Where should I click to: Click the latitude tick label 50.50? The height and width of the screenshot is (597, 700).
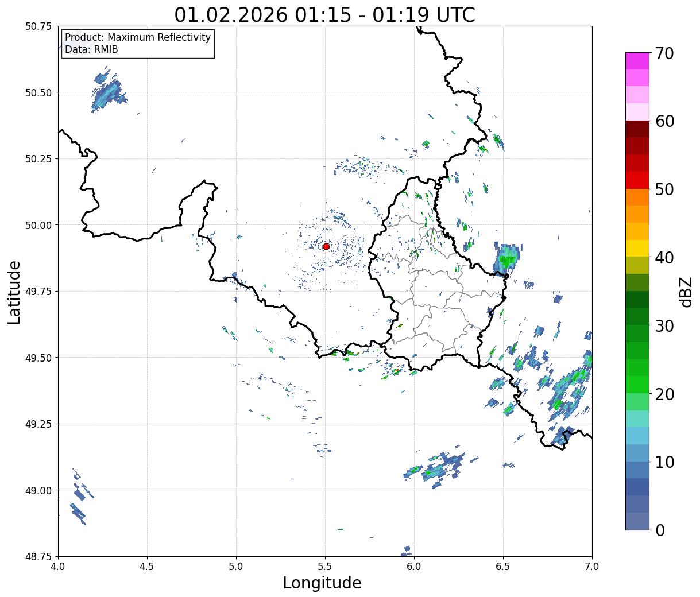pos(38,92)
